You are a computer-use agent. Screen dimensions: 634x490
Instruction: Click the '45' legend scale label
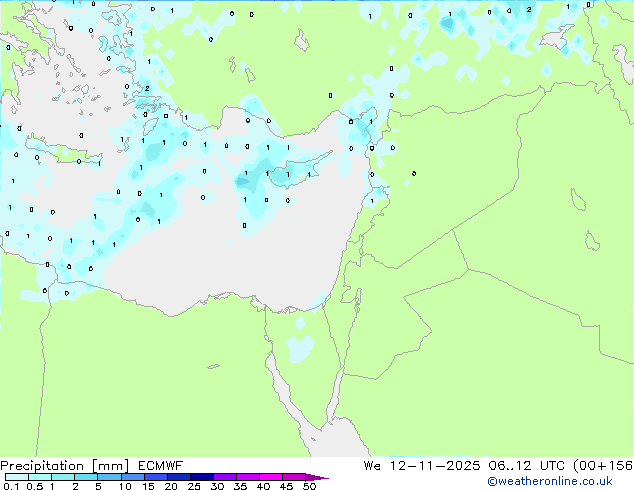tap(286, 486)
